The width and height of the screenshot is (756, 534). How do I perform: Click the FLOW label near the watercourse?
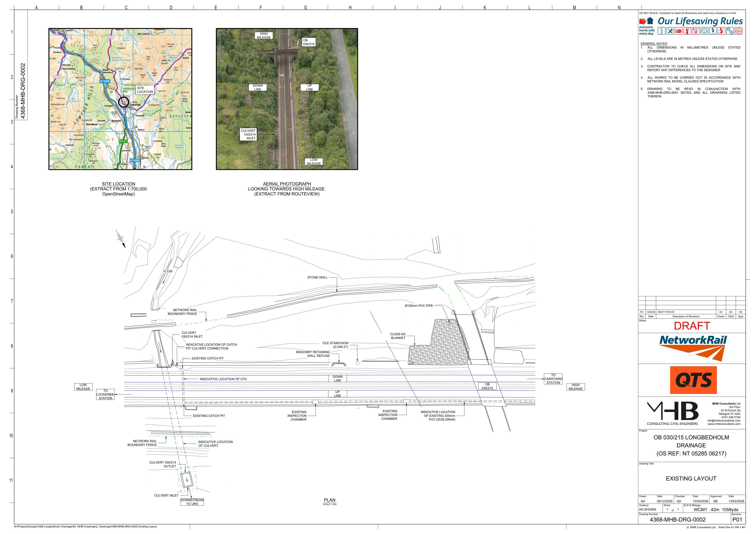pyautogui.click(x=168, y=271)
